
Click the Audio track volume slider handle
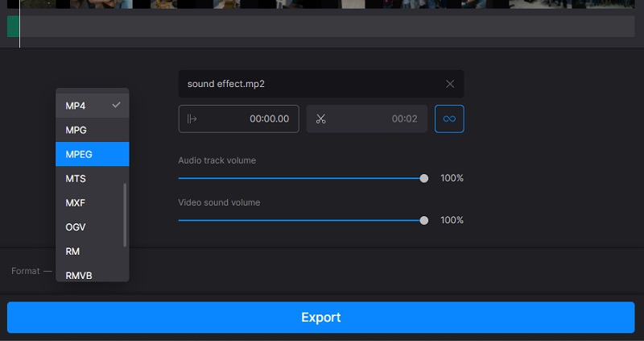(x=424, y=178)
